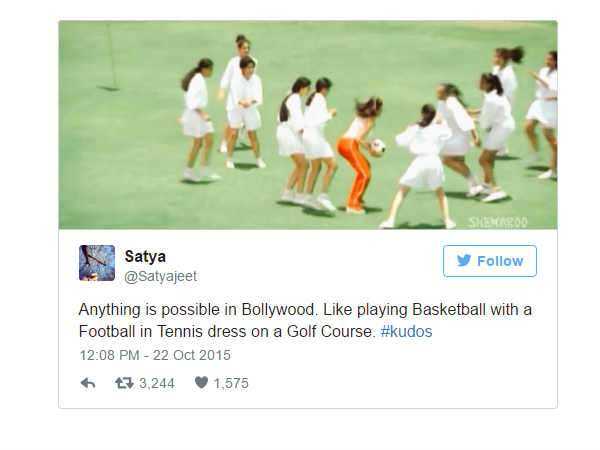Click the football held in the image
Image resolution: width=600 pixels, height=450 pixels.
click(x=377, y=147)
